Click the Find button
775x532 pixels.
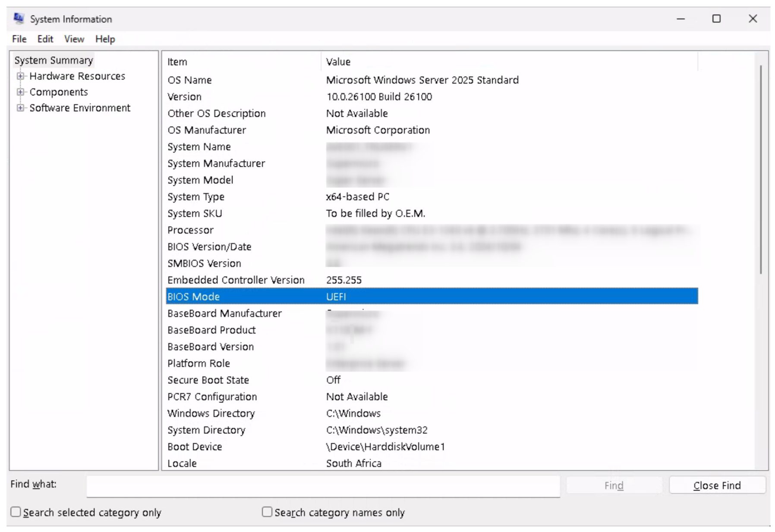[614, 485]
